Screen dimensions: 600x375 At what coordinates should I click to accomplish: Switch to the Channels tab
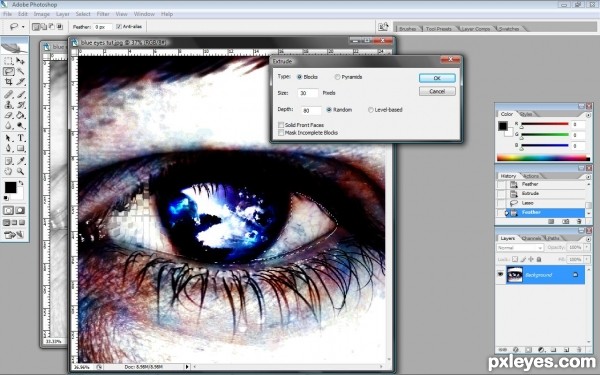(532, 238)
